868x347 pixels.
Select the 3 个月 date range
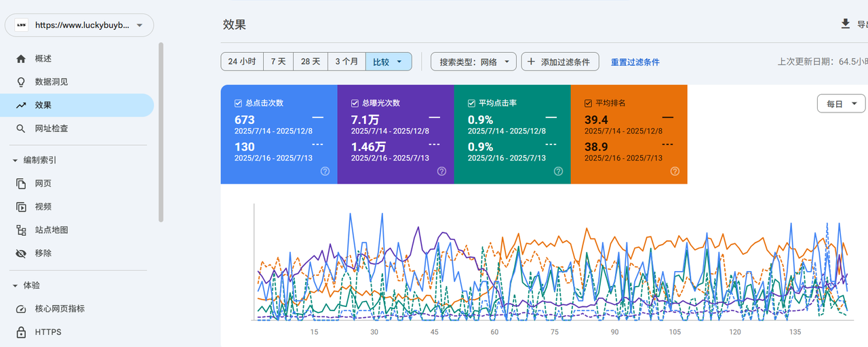click(x=347, y=62)
